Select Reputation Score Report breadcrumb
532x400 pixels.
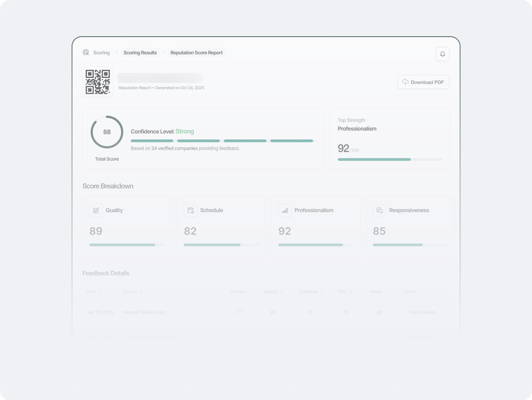196,53
